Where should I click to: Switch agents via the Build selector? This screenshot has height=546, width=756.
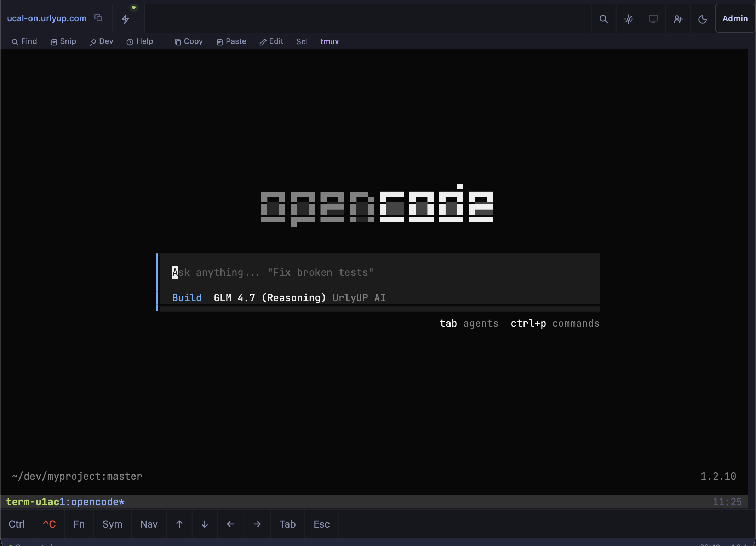tap(187, 298)
